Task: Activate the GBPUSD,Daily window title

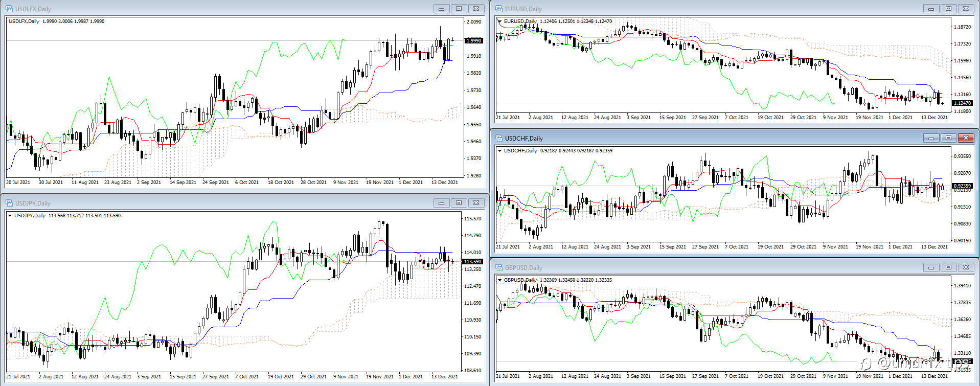Action: (x=523, y=267)
